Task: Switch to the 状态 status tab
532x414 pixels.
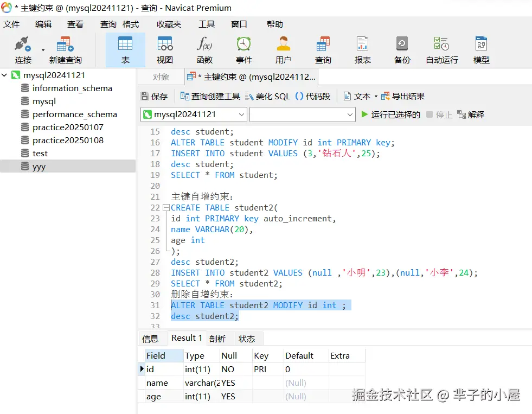Action: (x=247, y=339)
